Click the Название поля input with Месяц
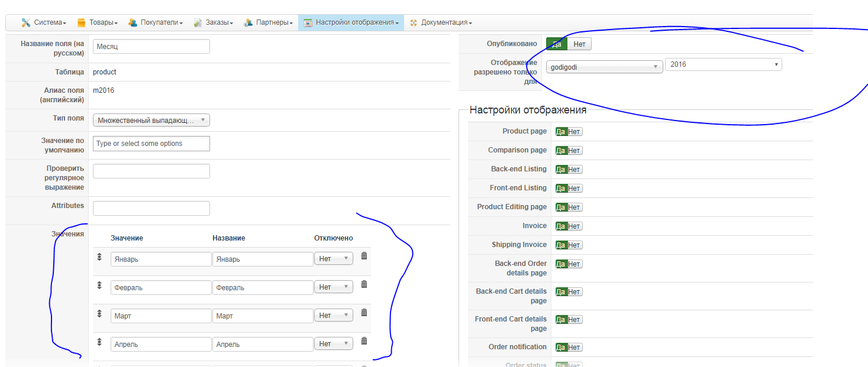Image resolution: width=868 pixels, height=367 pixels. 151,46
